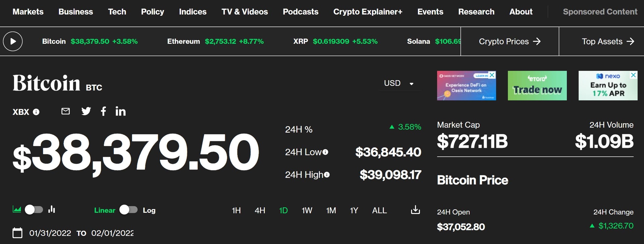Open the Markets menu
The height and width of the screenshot is (244, 644).
(28, 12)
